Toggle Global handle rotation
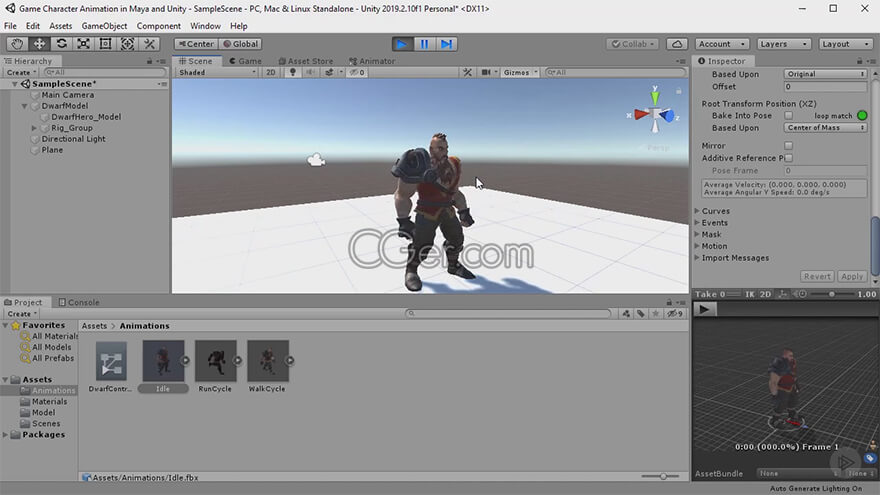Image resolution: width=880 pixels, height=495 pixels. click(240, 44)
